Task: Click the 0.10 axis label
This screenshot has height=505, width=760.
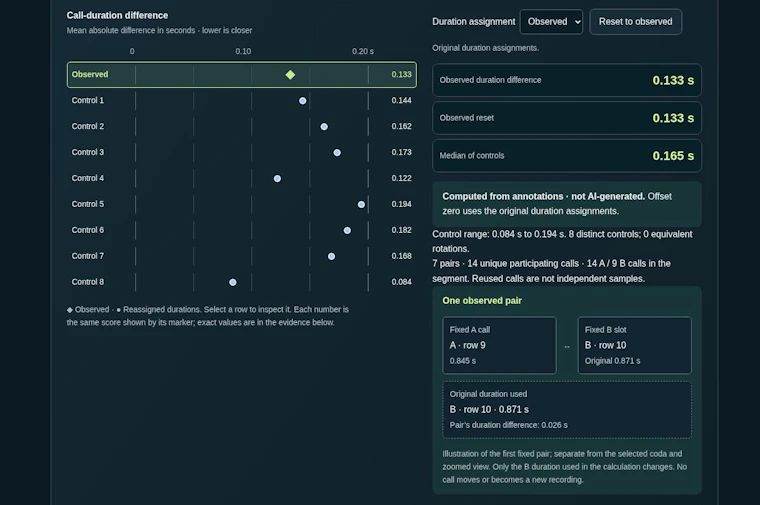Action: [x=243, y=51]
